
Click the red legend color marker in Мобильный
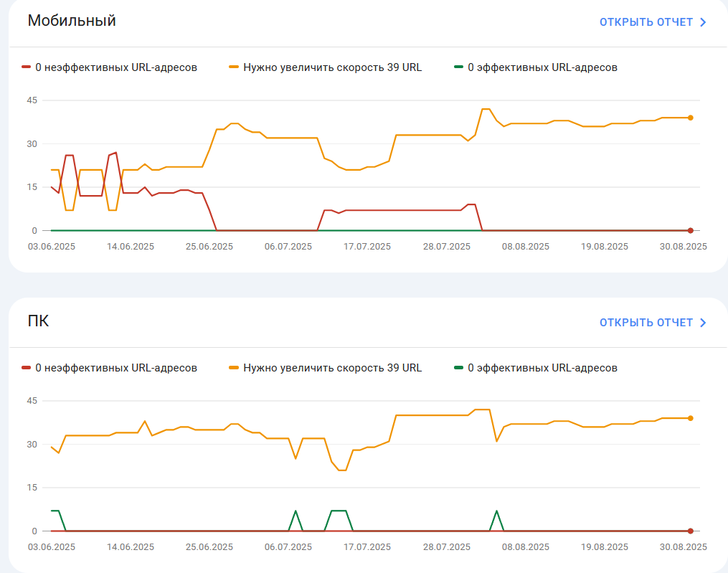pyautogui.click(x=26, y=67)
